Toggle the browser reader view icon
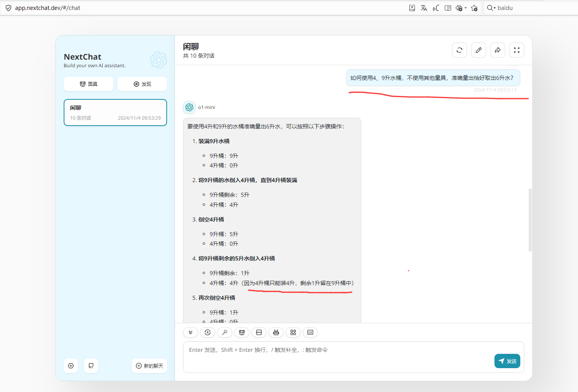Screen dimensions: 578x392 tap(448, 8)
